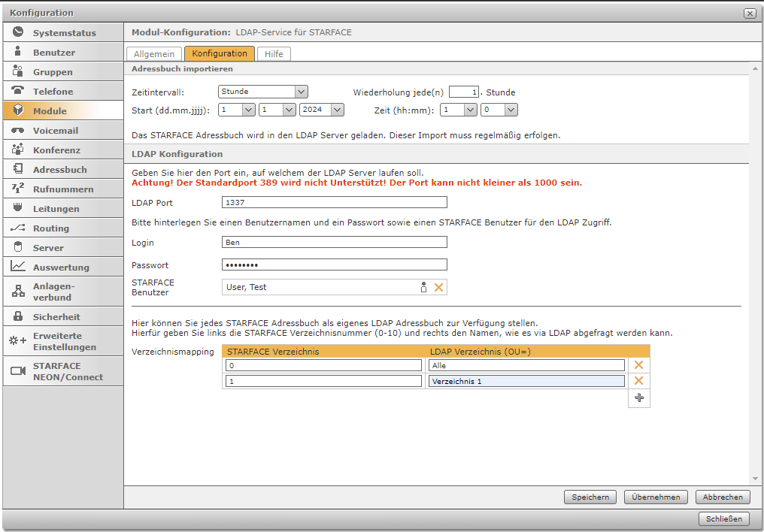Click the Server database icon
This screenshot has height=532, width=764.
(x=18, y=246)
